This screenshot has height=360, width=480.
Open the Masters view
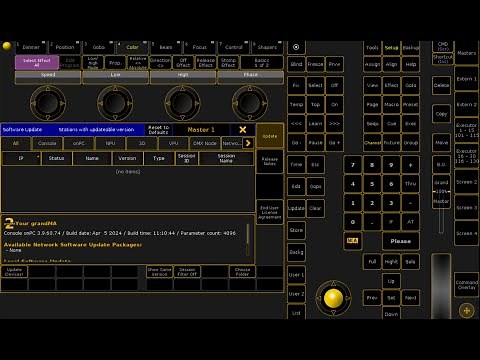466,53
